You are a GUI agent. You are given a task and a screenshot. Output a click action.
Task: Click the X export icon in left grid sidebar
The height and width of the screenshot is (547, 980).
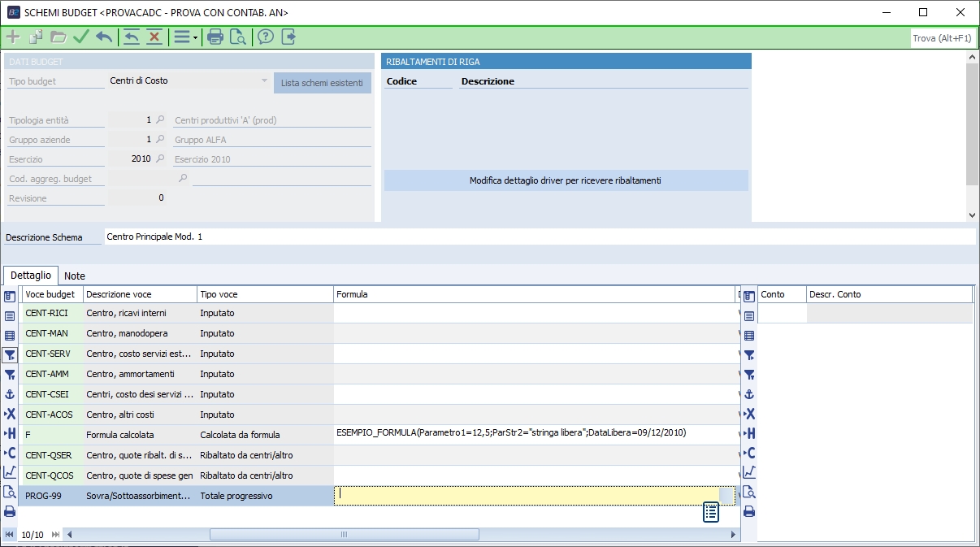tap(10, 414)
